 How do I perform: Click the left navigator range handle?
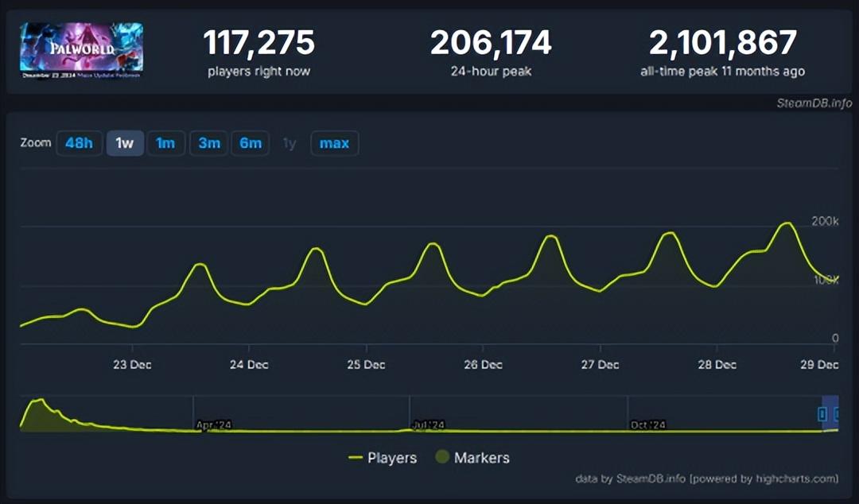(x=822, y=414)
